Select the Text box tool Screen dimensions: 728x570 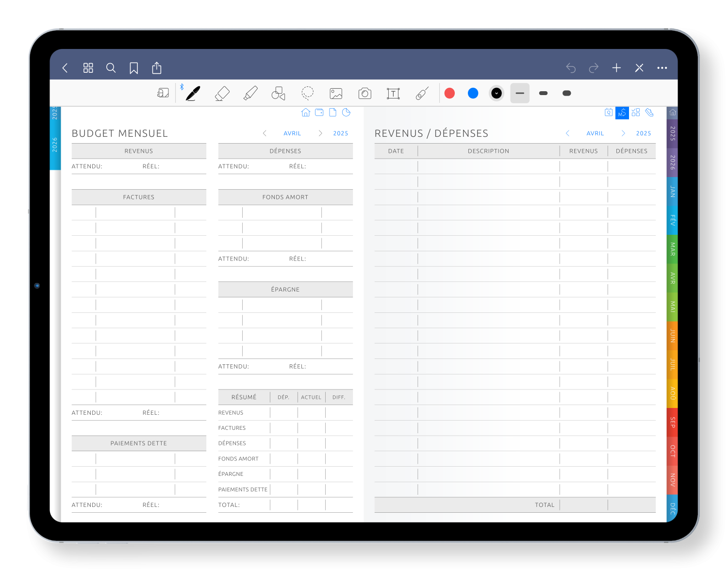tap(393, 94)
